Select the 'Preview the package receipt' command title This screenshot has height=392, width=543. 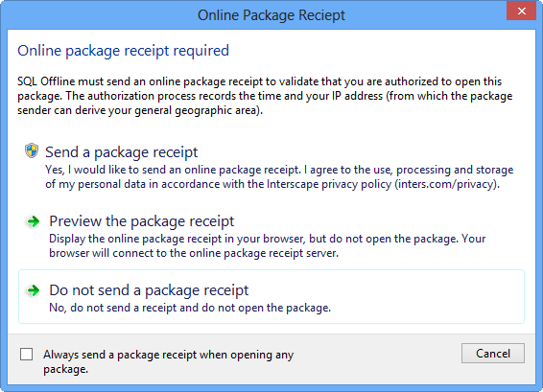tap(142, 221)
